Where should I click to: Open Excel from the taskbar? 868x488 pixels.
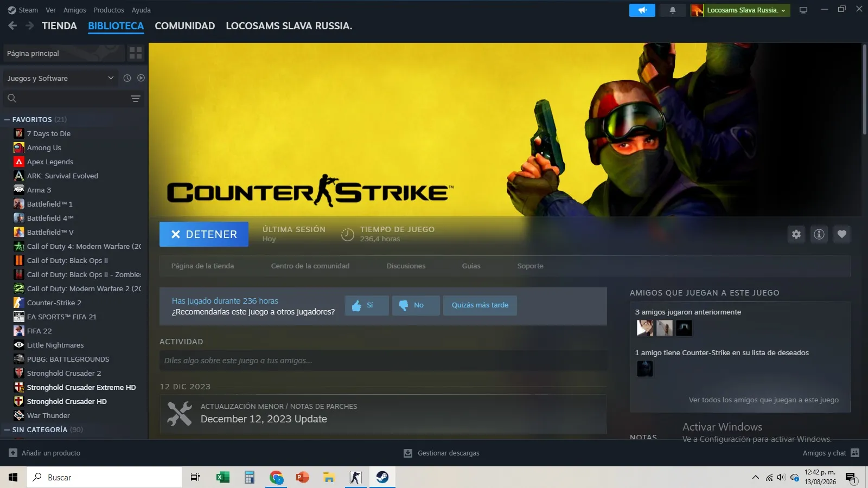pos(222,477)
